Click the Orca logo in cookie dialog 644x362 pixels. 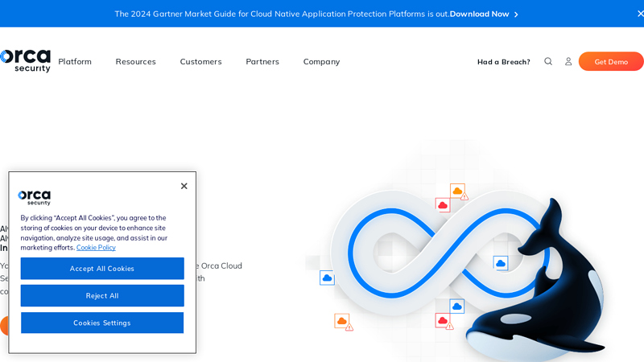pos(34,197)
